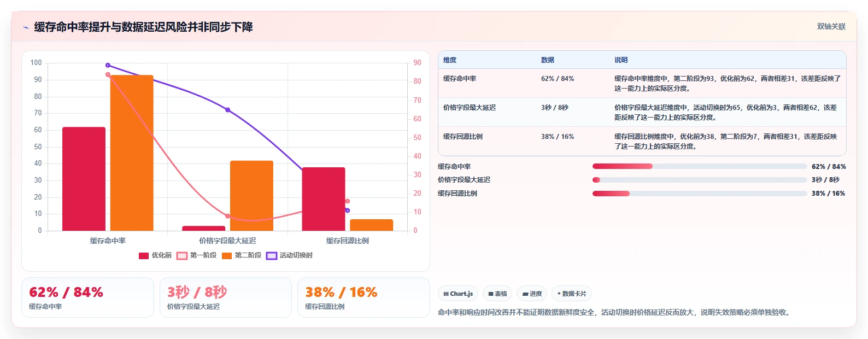Screen dimensions: 868x339
Task: Select the red 优化前 bar for 缓存命中率
Action: [x=84, y=179]
